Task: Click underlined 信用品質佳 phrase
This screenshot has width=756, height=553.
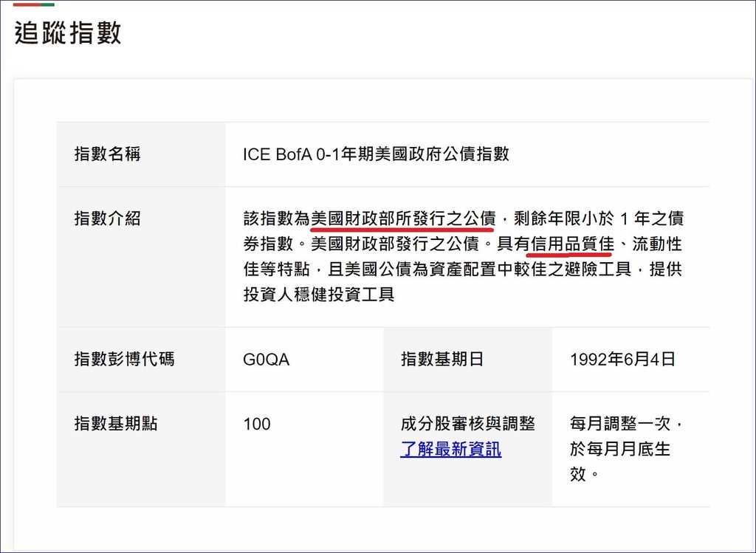Action: point(572,244)
